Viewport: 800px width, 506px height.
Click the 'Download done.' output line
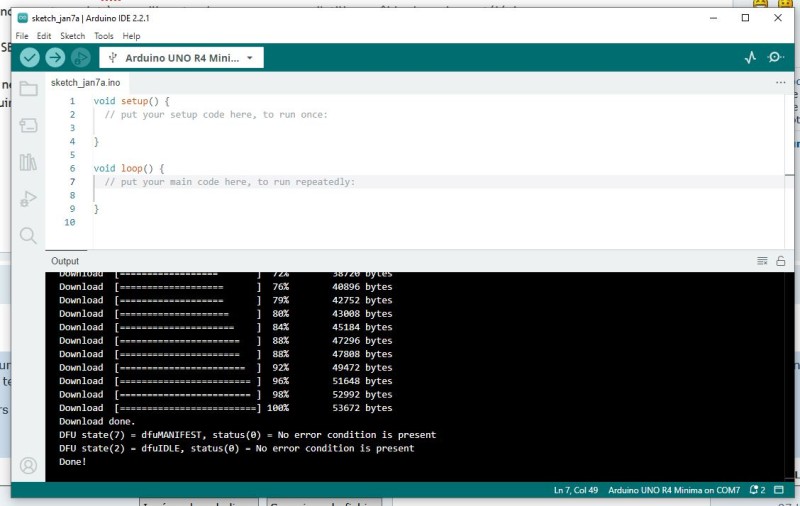pyautogui.click(x=97, y=421)
